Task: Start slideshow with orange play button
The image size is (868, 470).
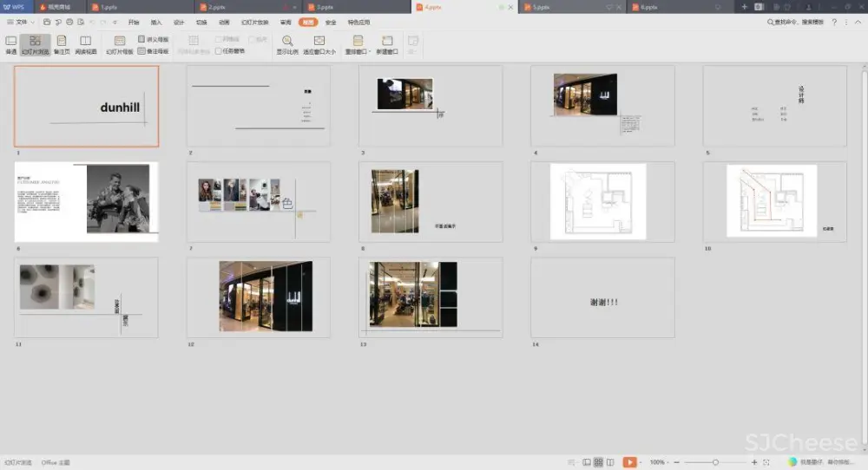Action: click(x=629, y=462)
